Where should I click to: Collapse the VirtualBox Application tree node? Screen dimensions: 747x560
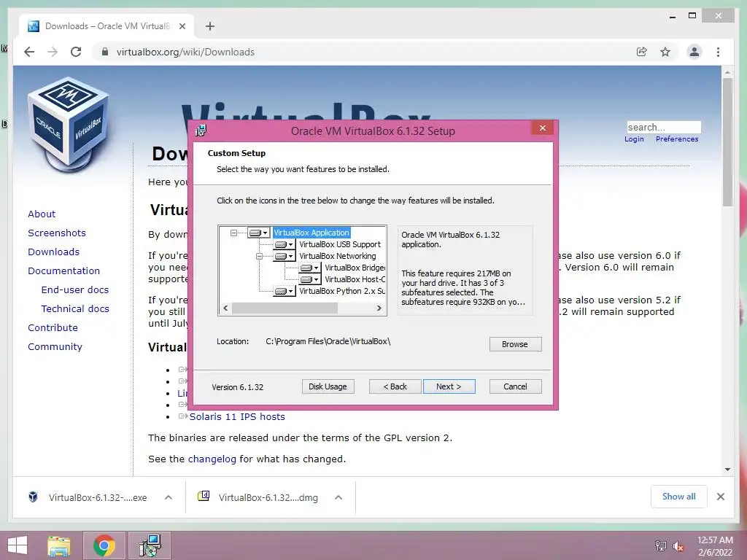pos(233,233)
